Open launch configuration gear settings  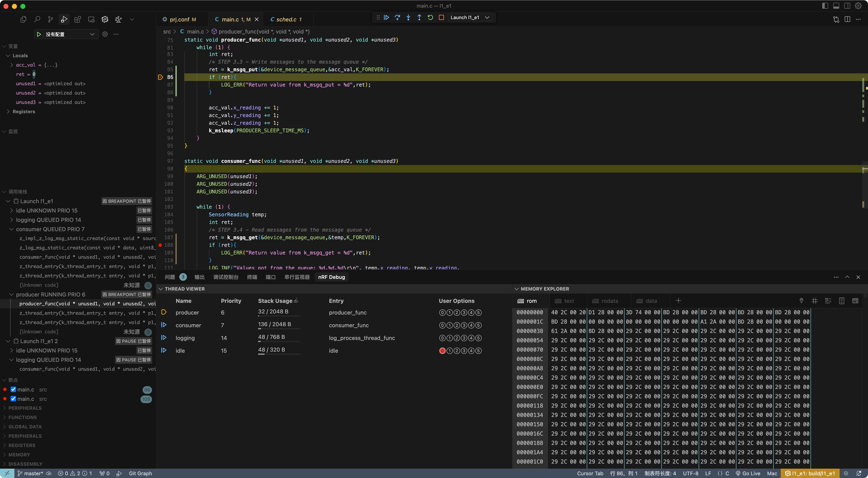(x=105, y=34)
